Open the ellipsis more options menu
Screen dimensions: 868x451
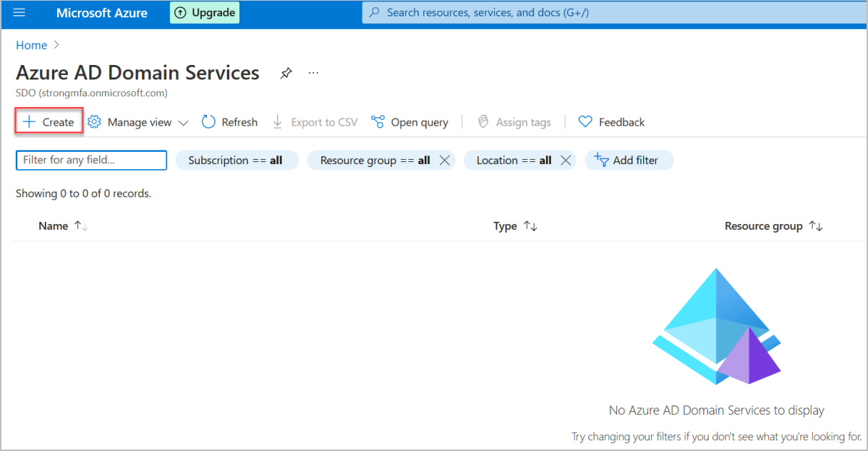(x=313, y=73)
